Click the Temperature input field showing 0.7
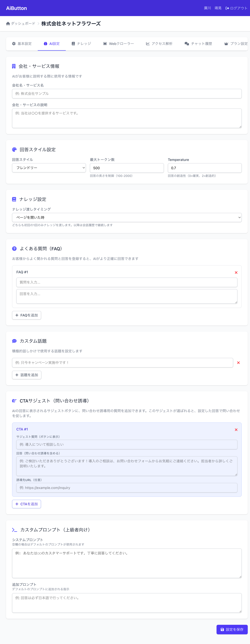Screen dimensions: 250x644 [x=204, y=168]
